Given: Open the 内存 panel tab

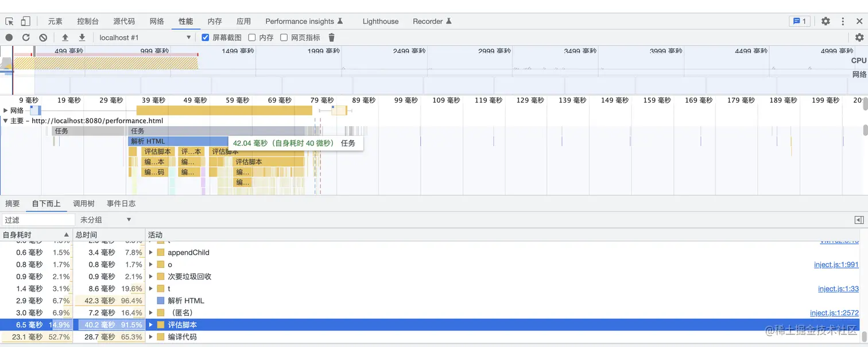Looking at the screenshot, I should 215,21.
